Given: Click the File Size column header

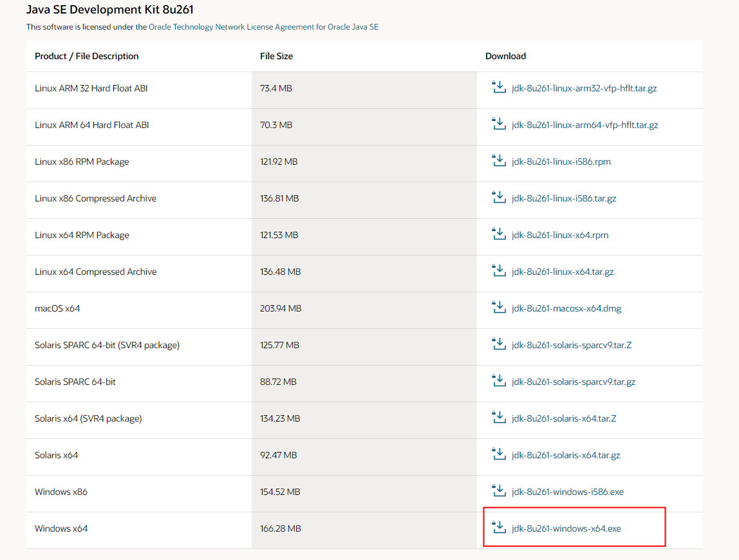Looking at the screenshot, I should pos(276,56).
